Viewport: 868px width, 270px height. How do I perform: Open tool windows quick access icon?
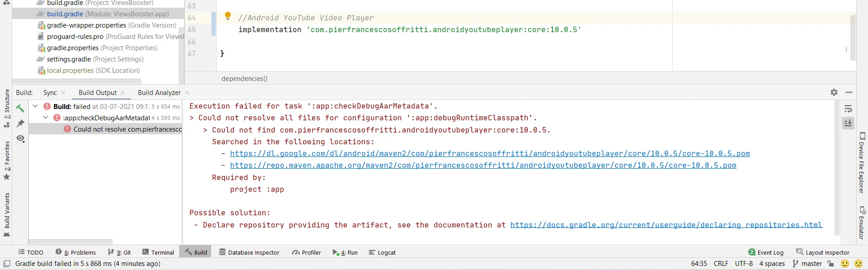click(x=7, y=263)
